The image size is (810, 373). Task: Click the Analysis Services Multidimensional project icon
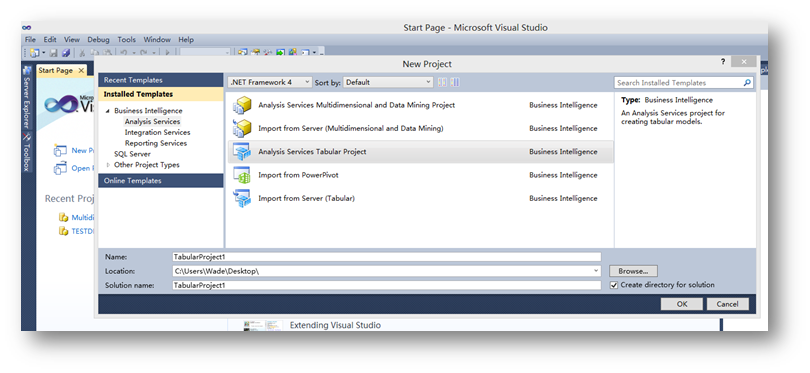(x=242, y=105)
